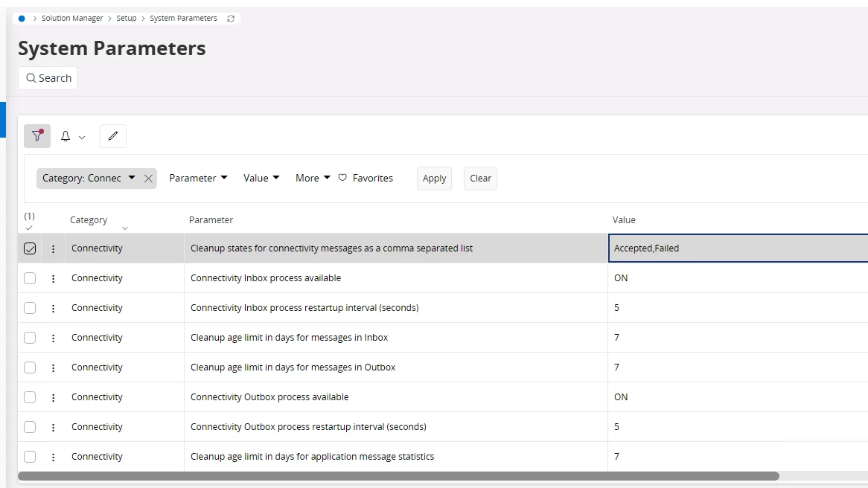Image resolution: width=868 pixels, height=488 pixels.
Task: Click the pencil edit icon
Action: click(x=113, y=136)
